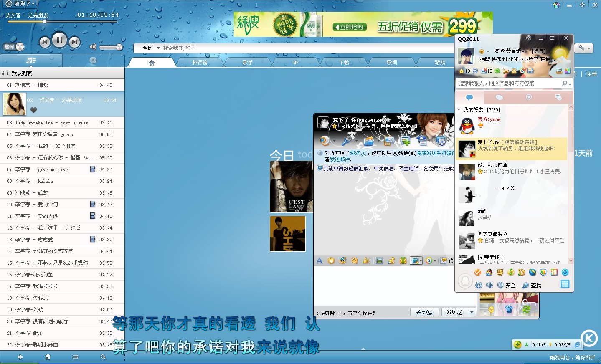The width and height of the screenshot is (601, 364).
Task: Start voice call microphone icon in chat
Action: point(346,141)
